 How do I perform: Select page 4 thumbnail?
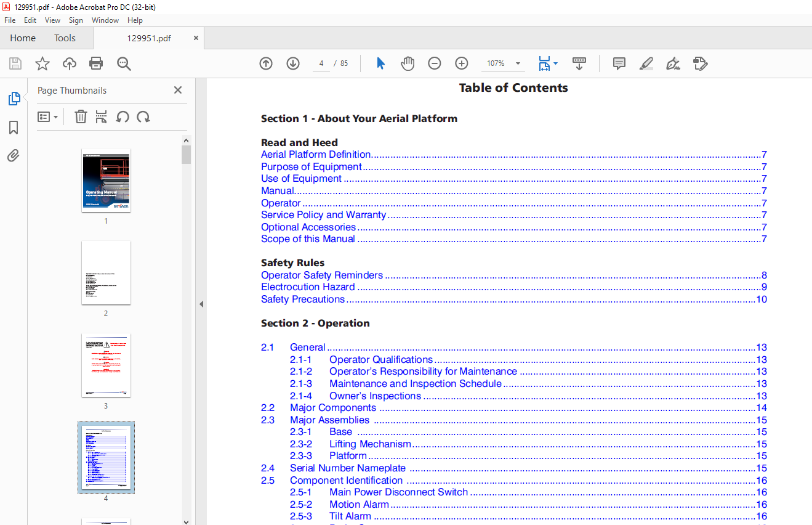coord(106,457)
